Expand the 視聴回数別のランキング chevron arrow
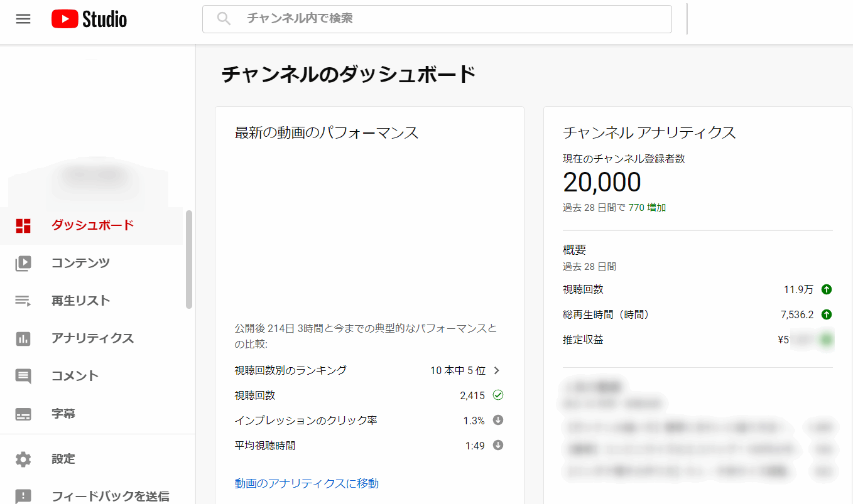 point(497,370)
